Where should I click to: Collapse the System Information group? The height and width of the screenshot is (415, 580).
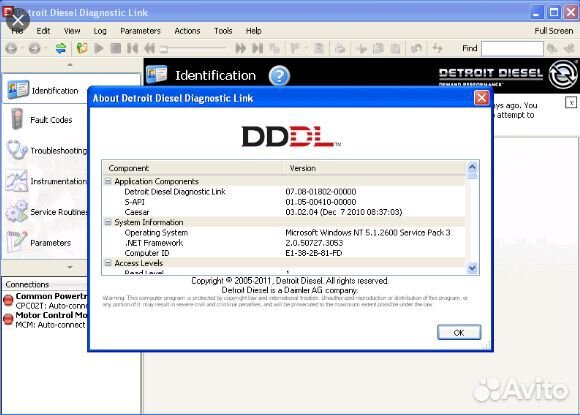108,222
